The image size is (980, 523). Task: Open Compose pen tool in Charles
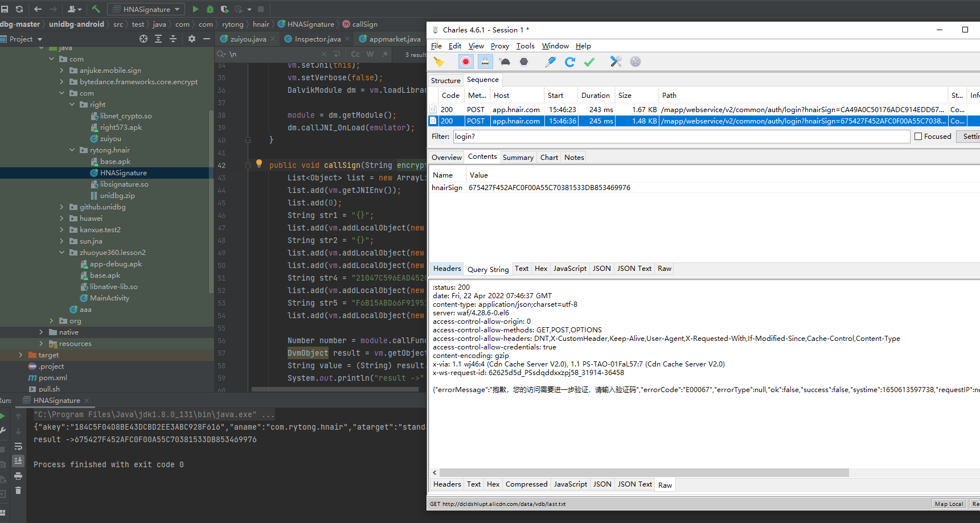tap(550, 61)
